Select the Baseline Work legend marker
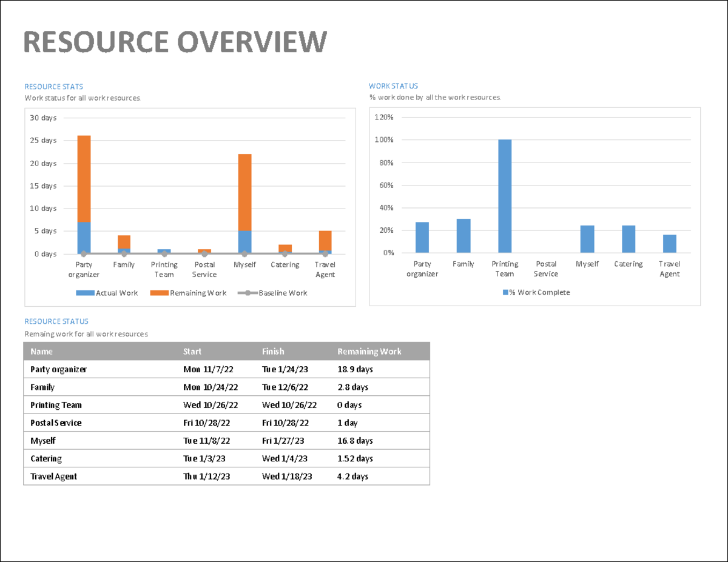Image resolution: width=728 pixels, height=562 pixels. 248,293
